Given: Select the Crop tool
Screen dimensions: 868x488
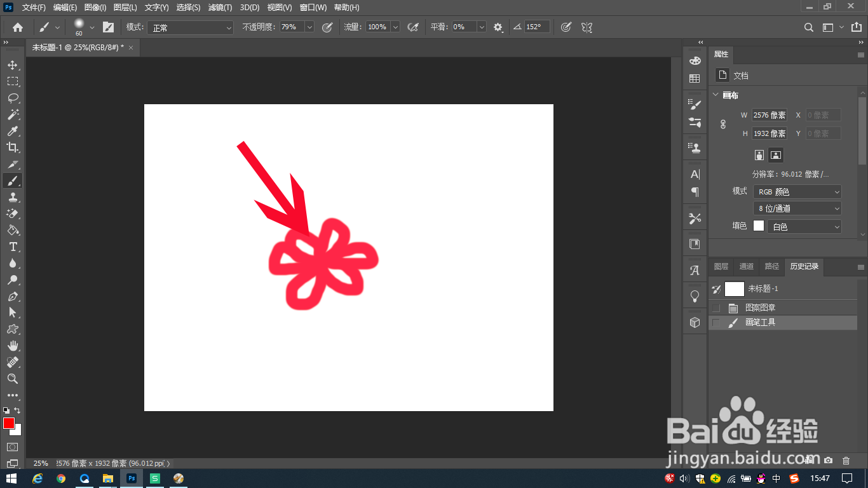Looking at the screenshot, I should [x=13, y=147].
